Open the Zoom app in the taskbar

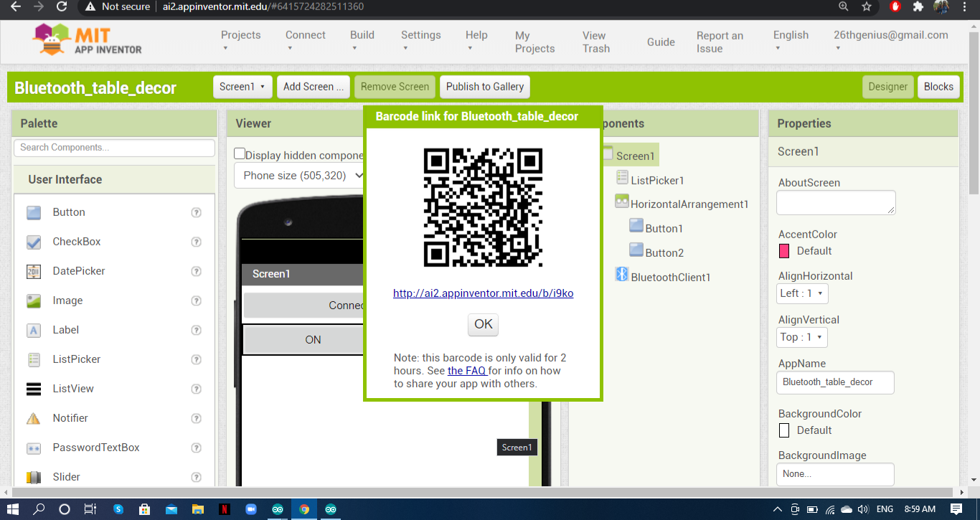pyautogui.click(x=251, y=509)
